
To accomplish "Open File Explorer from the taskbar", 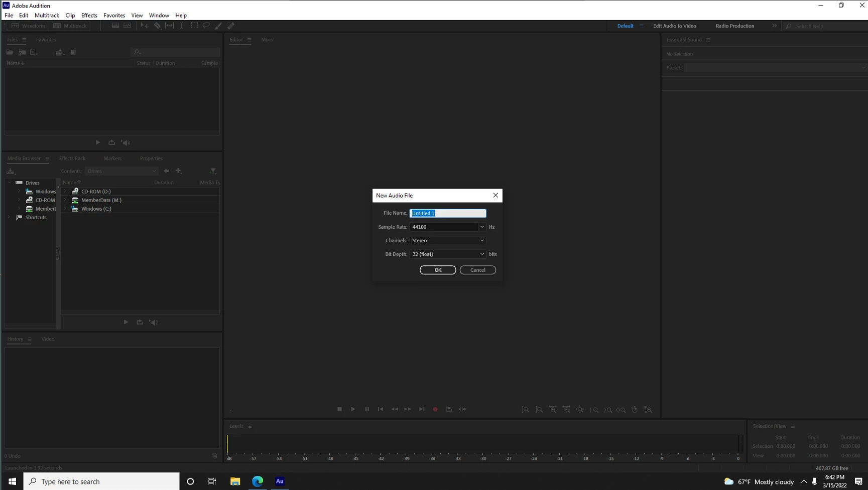I will (x=235, y=481).
